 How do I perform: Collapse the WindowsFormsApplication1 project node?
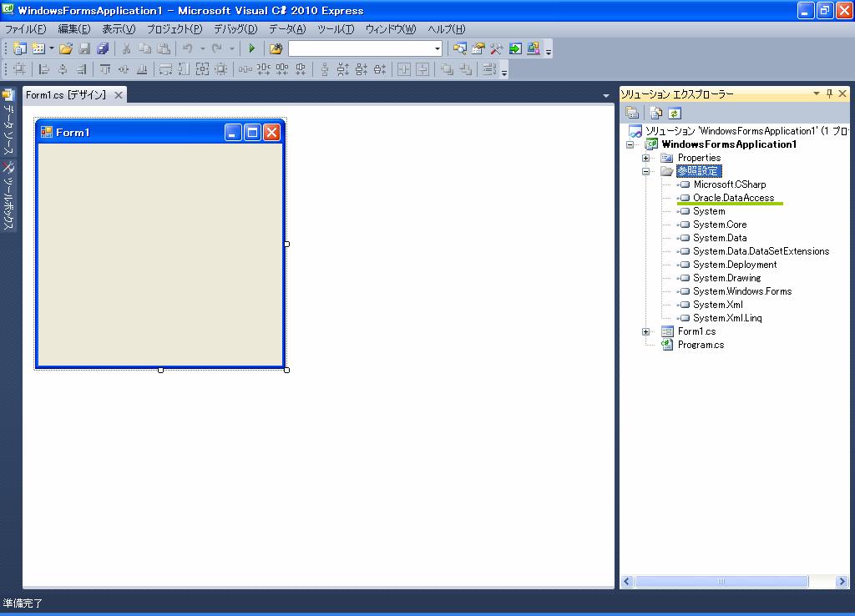tap(630, 144)
